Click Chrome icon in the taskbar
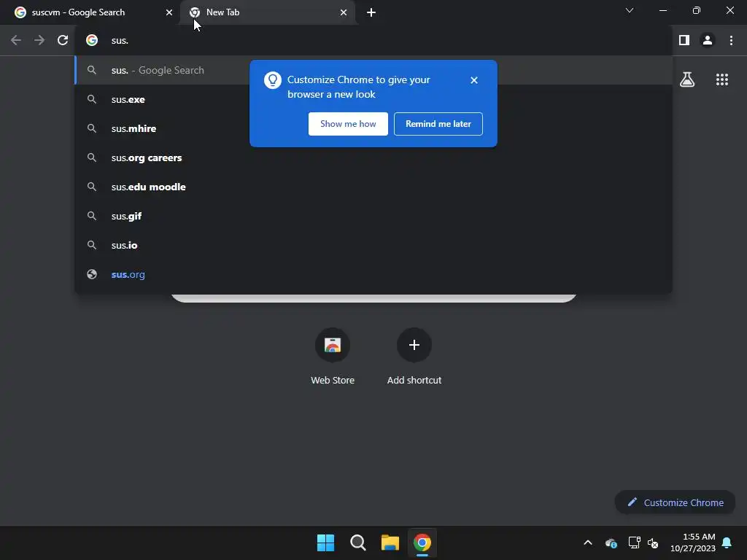 pos(422,542)
